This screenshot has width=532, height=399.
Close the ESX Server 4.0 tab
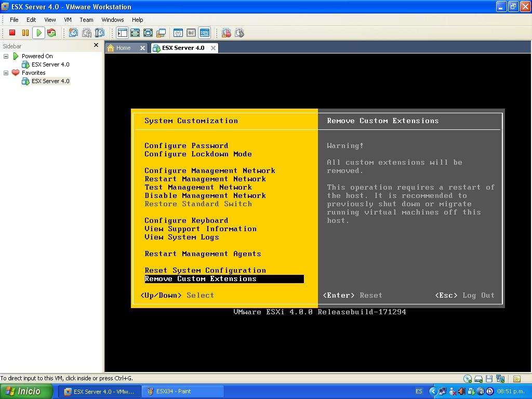[x=213, y=48]
